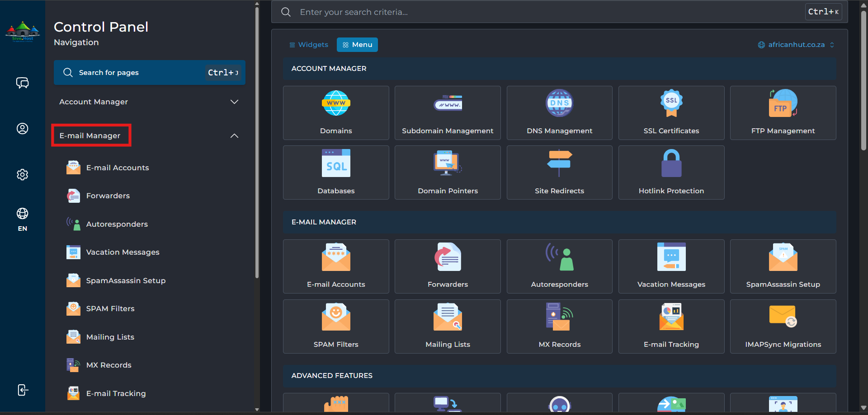This screenshot has width=868, height=415.
Task: Switch to Widgets view
Action: pyautogui.click(x=309, y=45)
